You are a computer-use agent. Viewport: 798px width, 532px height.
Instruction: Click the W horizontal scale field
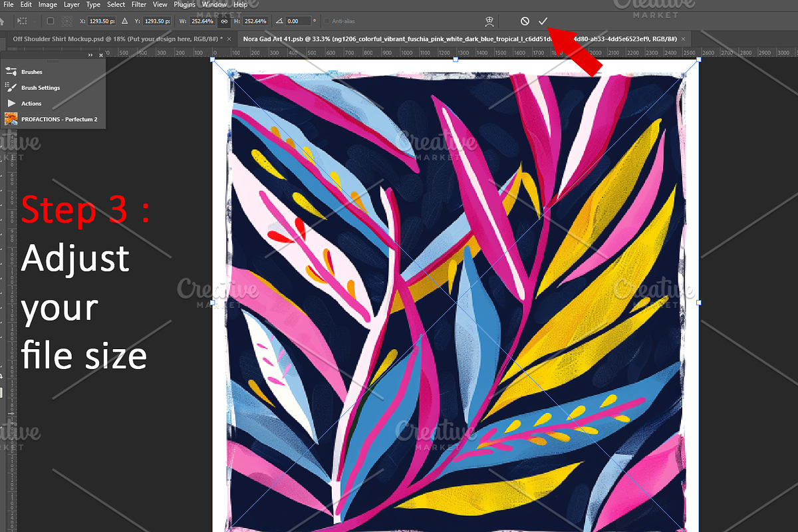pos(203,21)
